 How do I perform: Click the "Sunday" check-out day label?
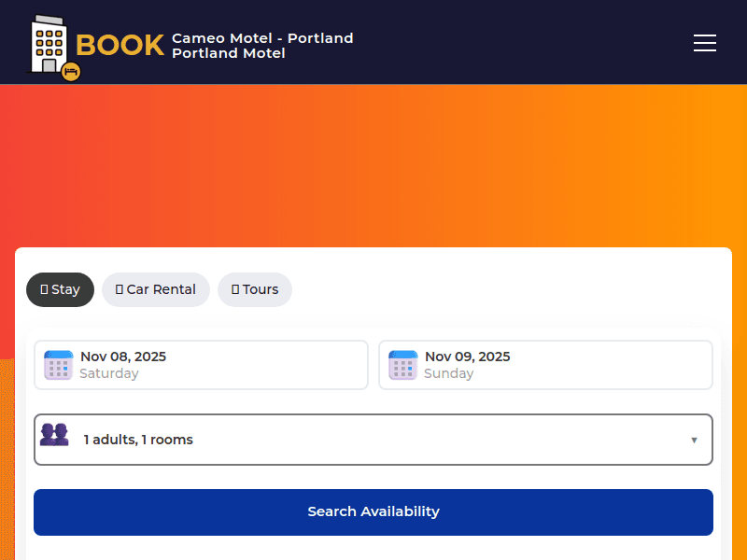click(x=449, y=373)
